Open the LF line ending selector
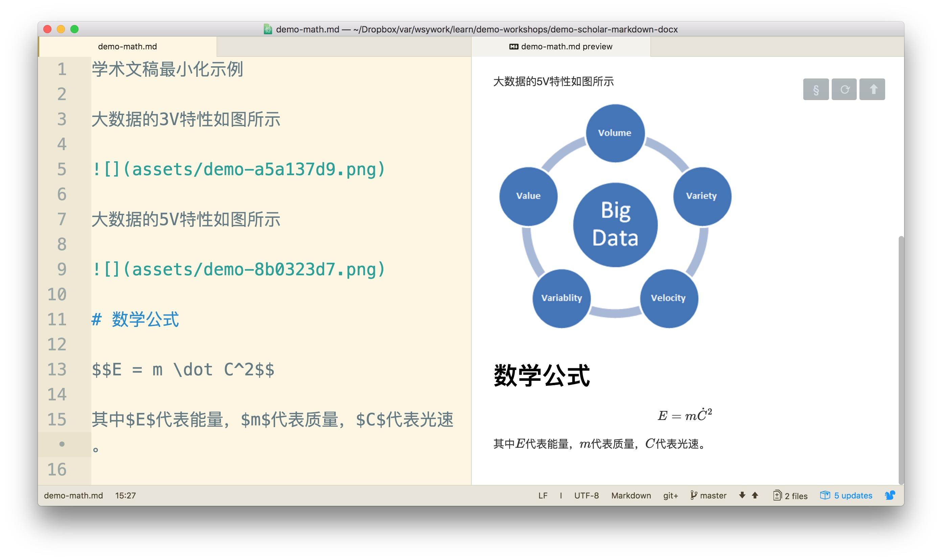Viewport: 942px width, 560px height. [542, 495]
